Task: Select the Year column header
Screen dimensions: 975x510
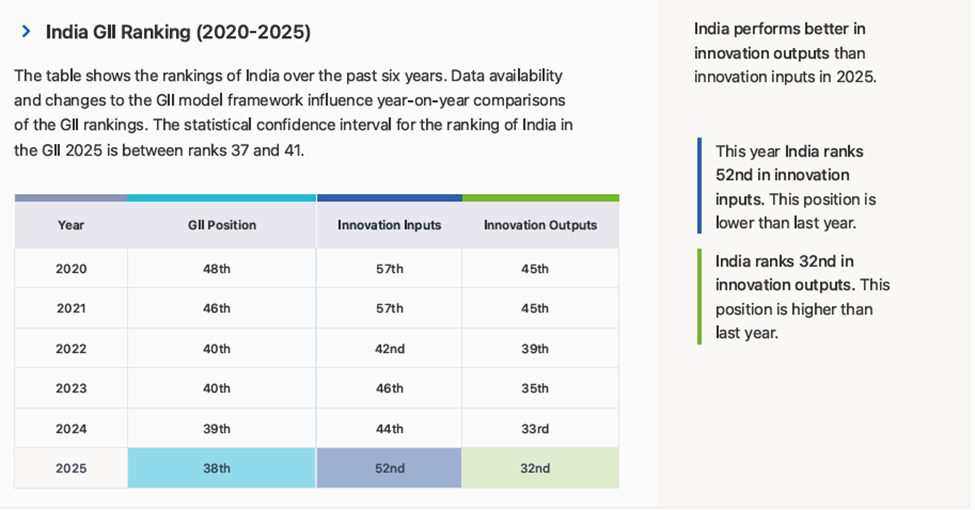Action: point(71,225)
